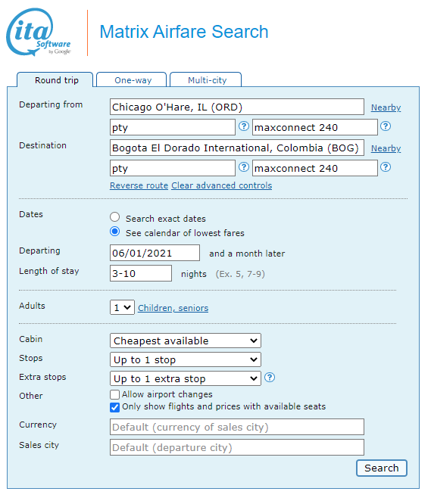Image resolution: width=431 pixels, height=504 pixels.
Task: Uncheck Only show flights with available seats
Action: pyautogui.click(x=114, y=407)
